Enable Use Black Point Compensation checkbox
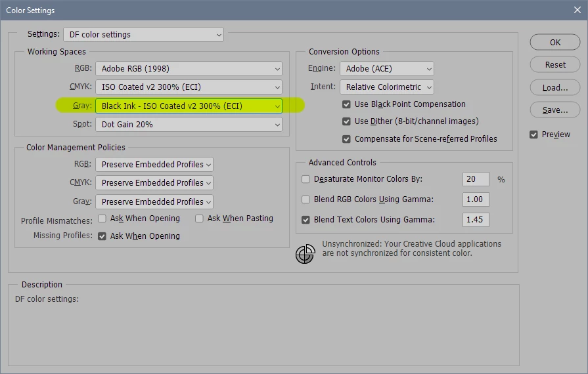Image resolution: width=588 pixels, height=374 pixels. [346, 104]
